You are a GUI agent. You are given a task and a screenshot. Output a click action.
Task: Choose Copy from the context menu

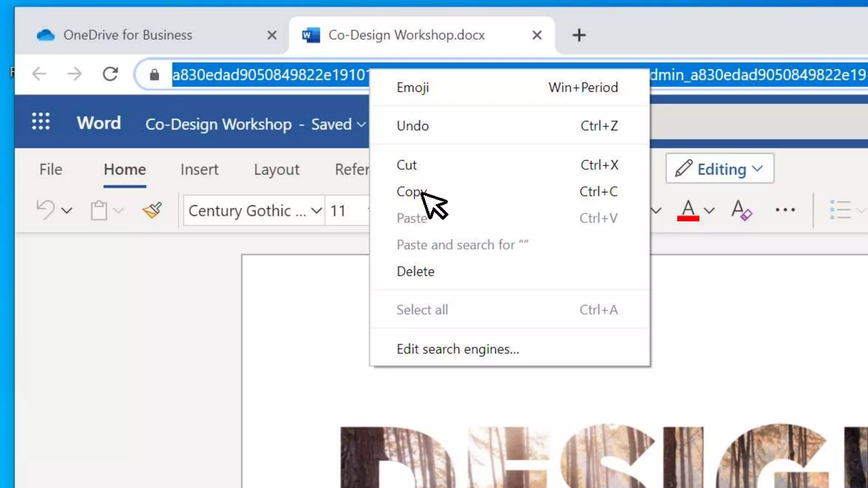[410, 191]
